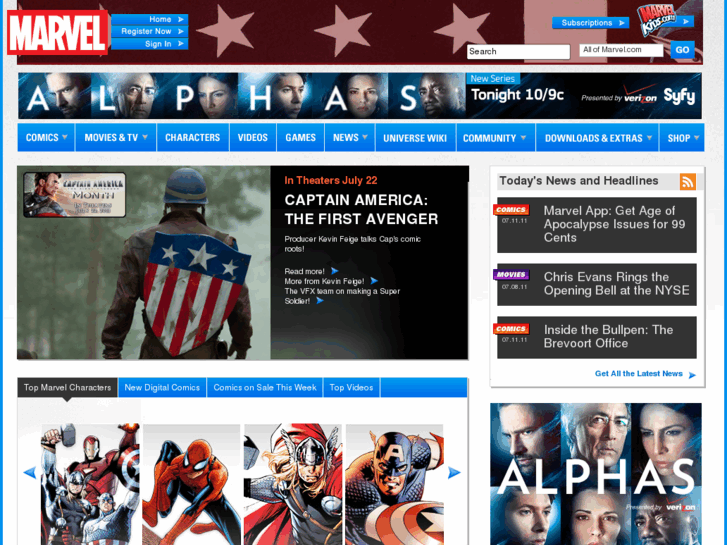Click the Alphas sidebar advertisement
Image resolution: width=727 pixels, height=545 pixels.
596,474
